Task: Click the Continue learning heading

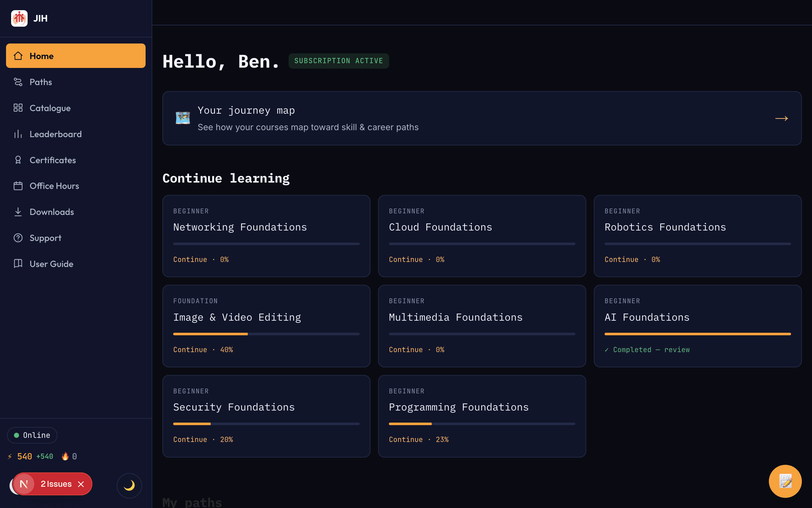Action: click(x=226, y=178)
